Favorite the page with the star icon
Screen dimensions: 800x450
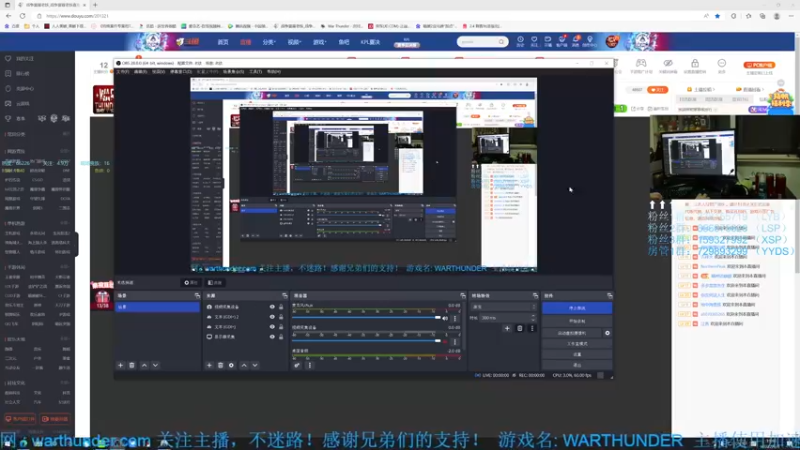coord(717,16)
